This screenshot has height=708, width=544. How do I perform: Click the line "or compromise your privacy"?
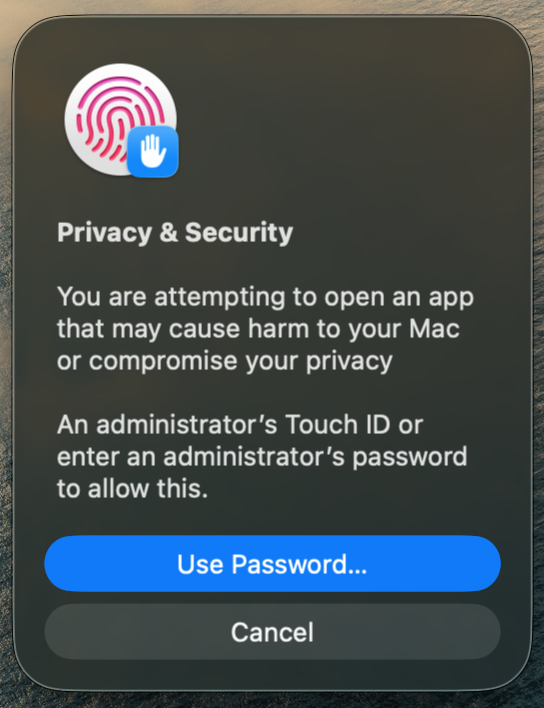tap(225, 361)
